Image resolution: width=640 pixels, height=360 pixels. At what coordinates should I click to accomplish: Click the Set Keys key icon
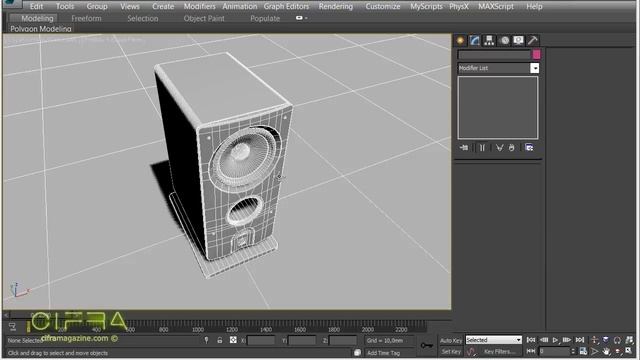[427, 345]
